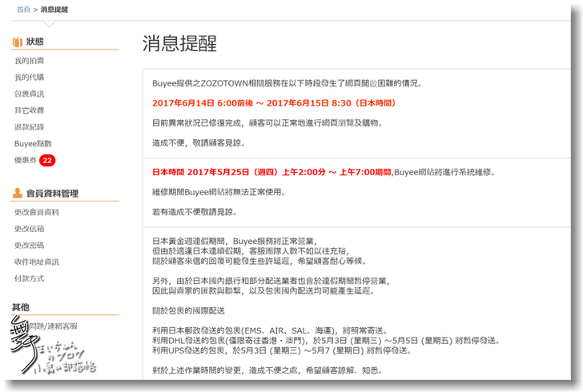Open 收件地址資訊

pyautogui.click(x=37, y=262)
